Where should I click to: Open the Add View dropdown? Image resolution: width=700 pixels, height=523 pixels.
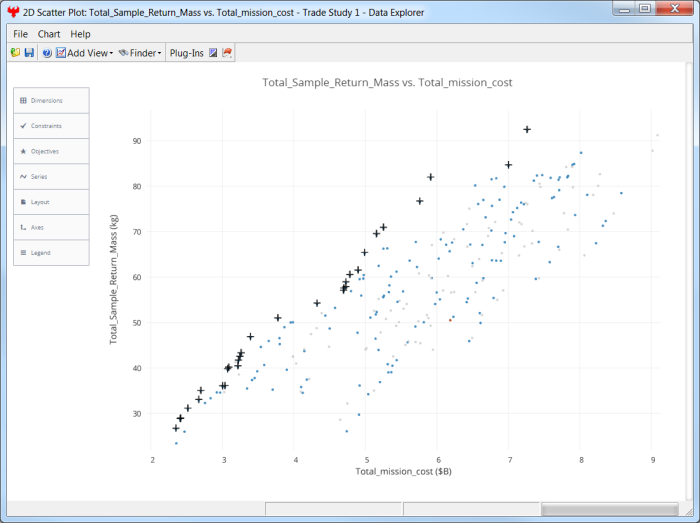[84, 53]
